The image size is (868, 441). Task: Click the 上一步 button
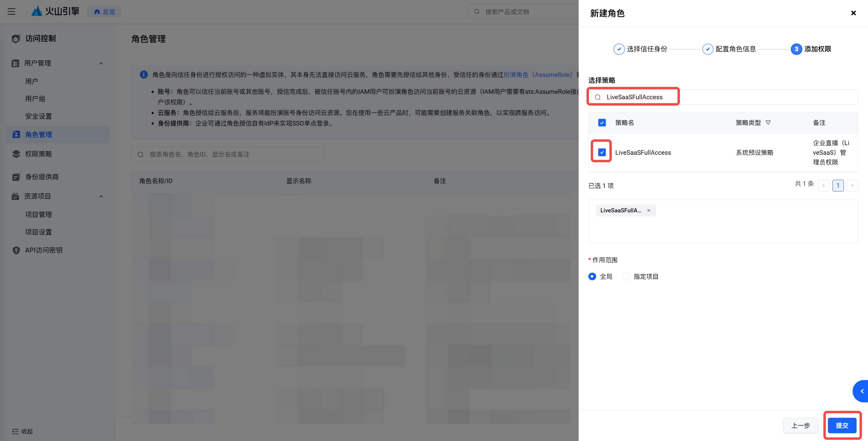click(800, 426)
